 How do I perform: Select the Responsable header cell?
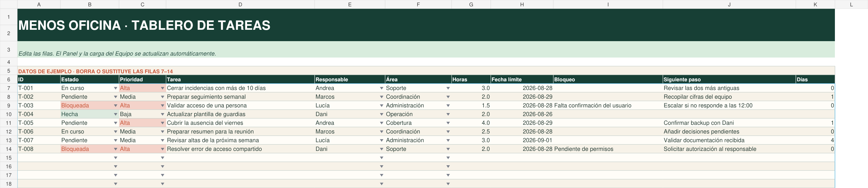point(350,80)
